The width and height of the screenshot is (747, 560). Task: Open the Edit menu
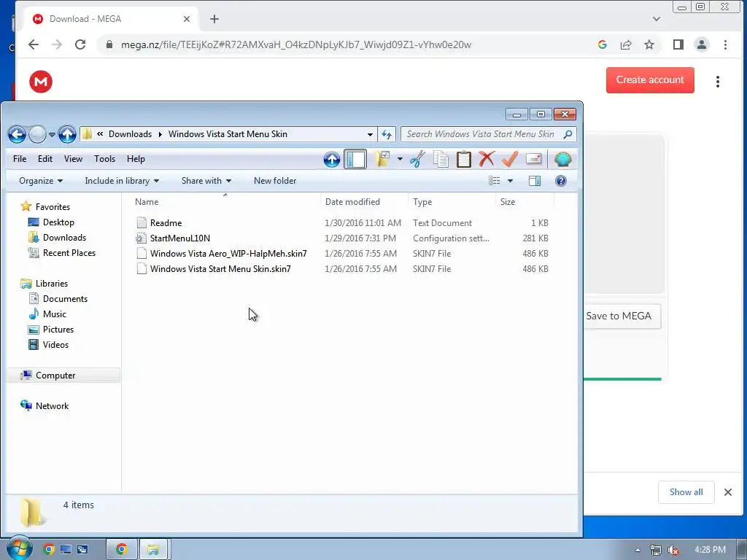[x=45, y=159]
